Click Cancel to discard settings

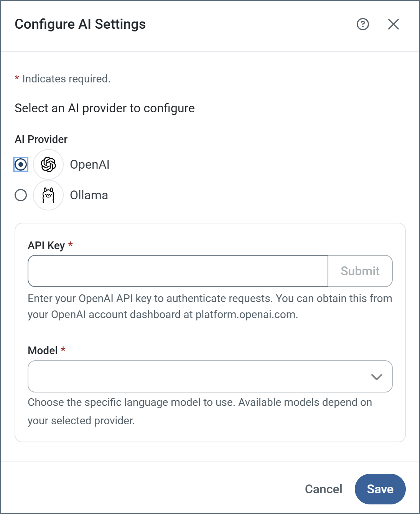pos(323,489)
